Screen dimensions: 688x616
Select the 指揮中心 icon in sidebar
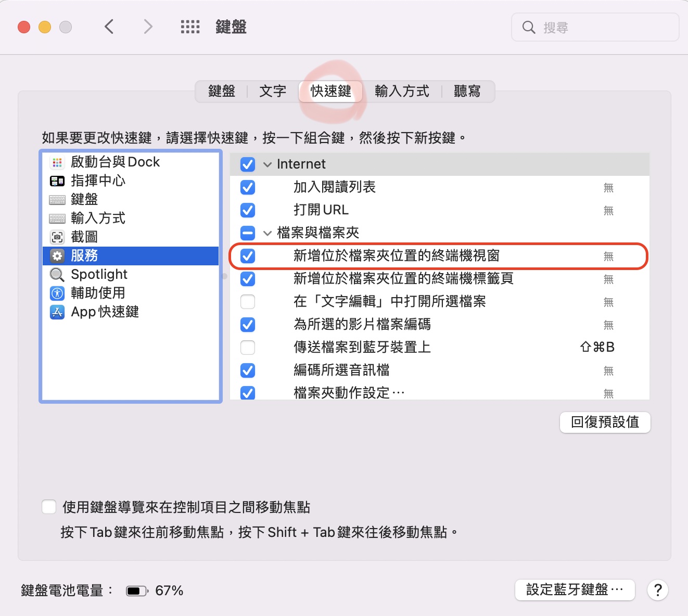57,181
